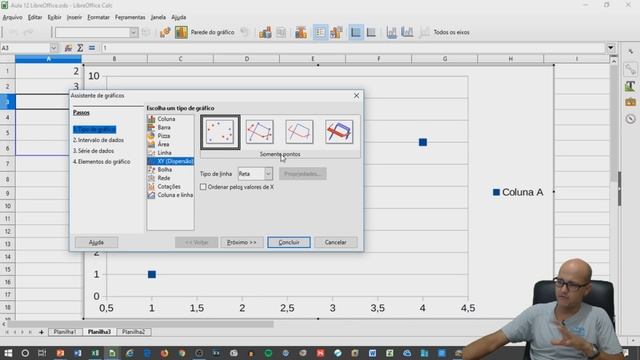Screen dimensions: 640x360
Task: Switch to the Planilha3 sheet tab
Action: click(99, 332)
